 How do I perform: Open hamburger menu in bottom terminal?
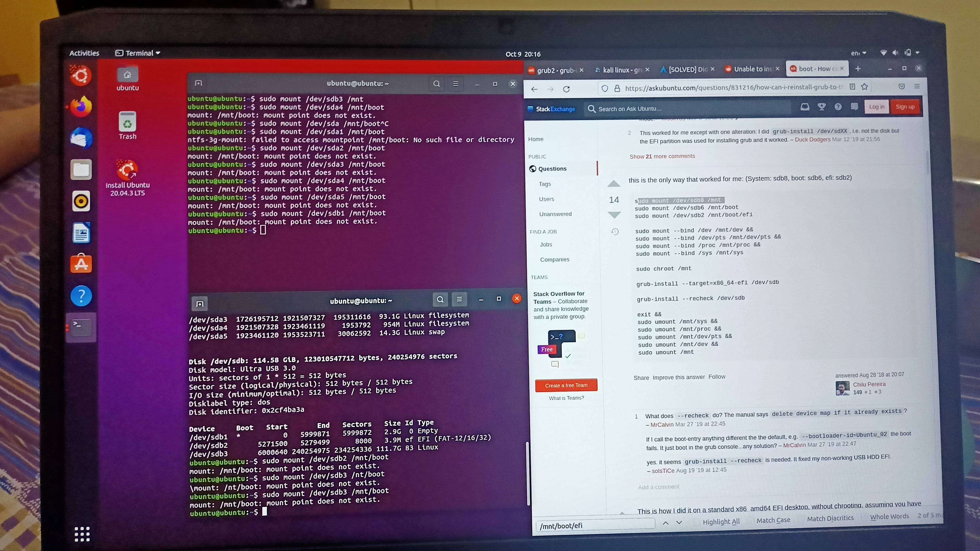coord(459,299)
